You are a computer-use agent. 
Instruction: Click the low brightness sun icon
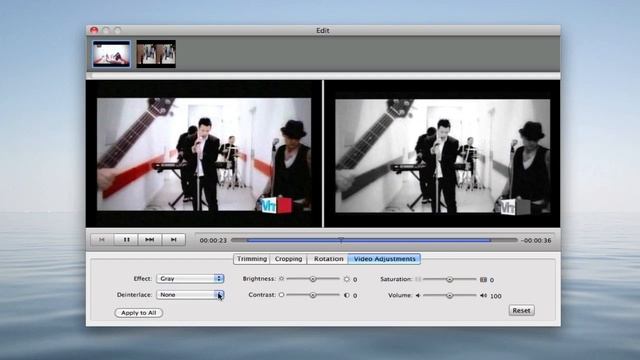pos(281,279)
